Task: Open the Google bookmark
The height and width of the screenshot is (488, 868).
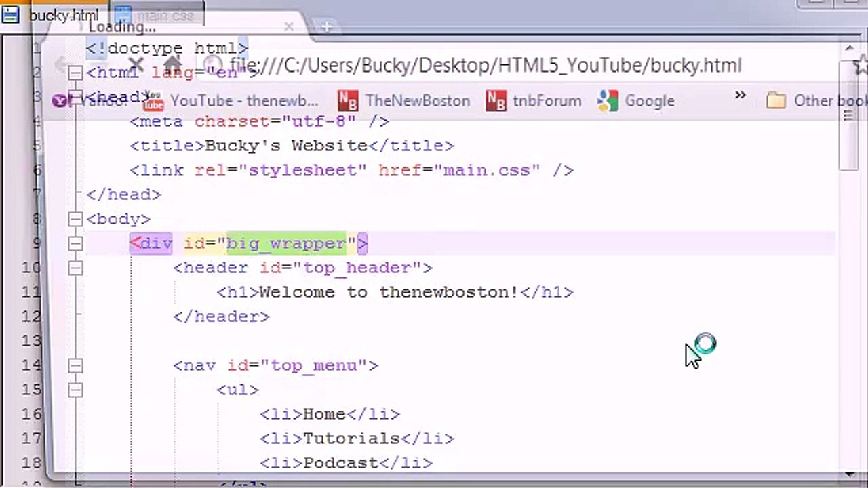Action: click(x=636, y=101)
